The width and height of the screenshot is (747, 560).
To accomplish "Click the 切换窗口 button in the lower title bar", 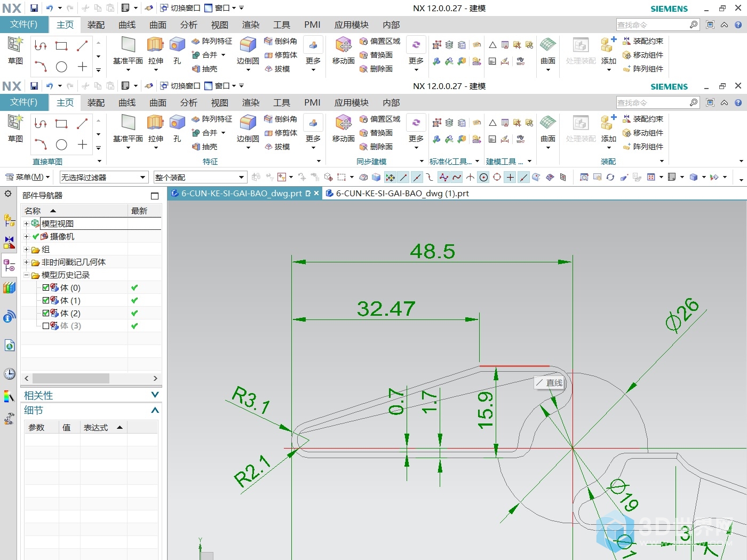I will pos(180,86).
